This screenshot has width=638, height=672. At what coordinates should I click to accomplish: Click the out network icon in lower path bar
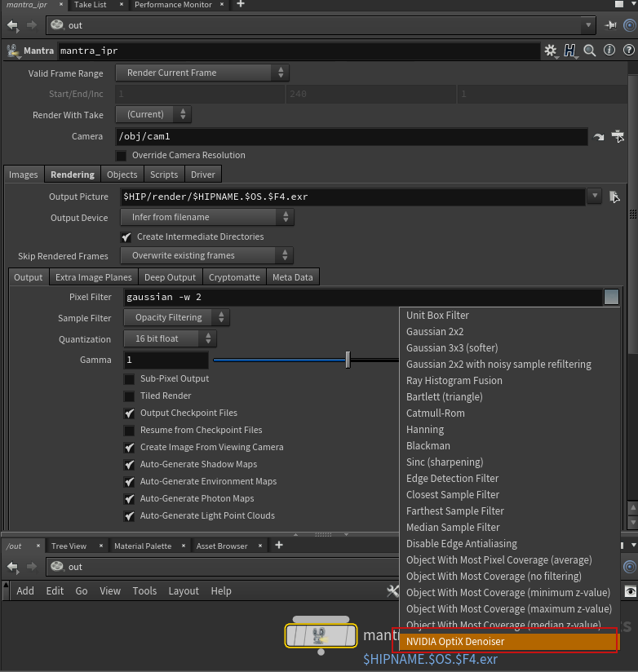tap(57, 567)
